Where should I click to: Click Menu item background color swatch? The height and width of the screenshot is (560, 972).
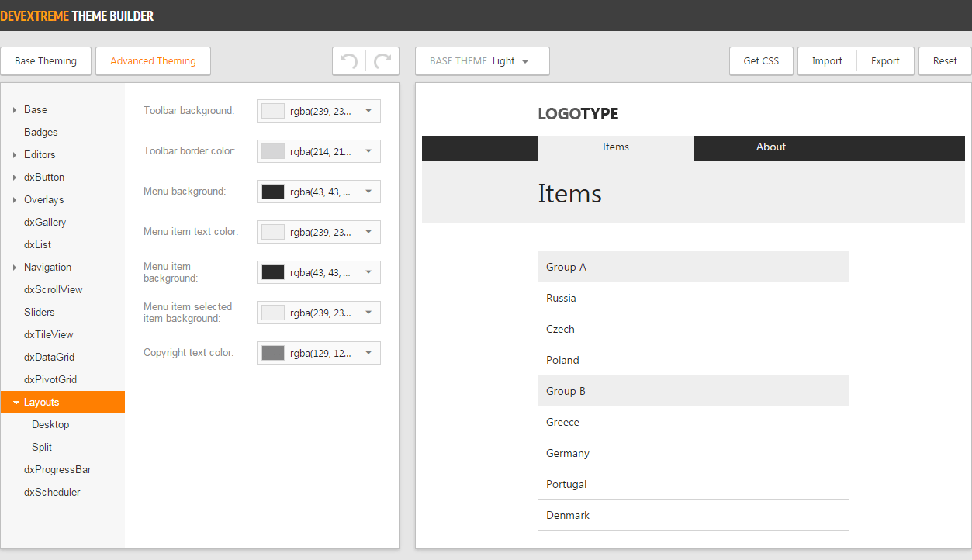click(273, 272)
